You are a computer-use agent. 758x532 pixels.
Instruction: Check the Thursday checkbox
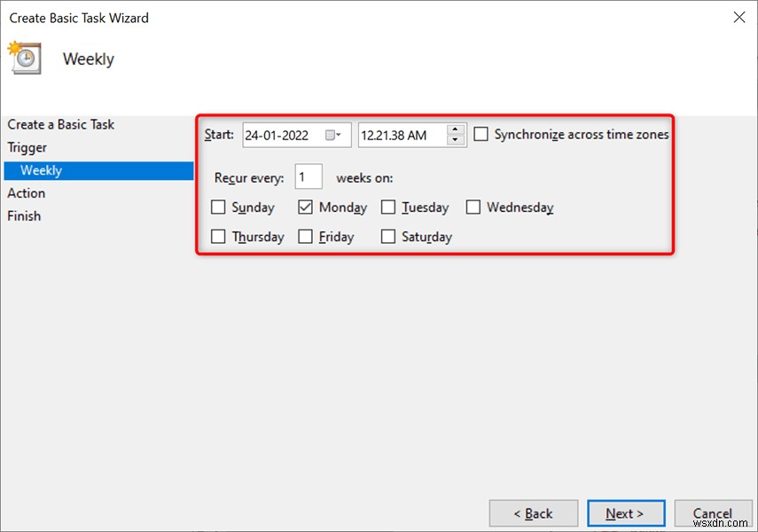pyautogui.click(x=217, y=237)
